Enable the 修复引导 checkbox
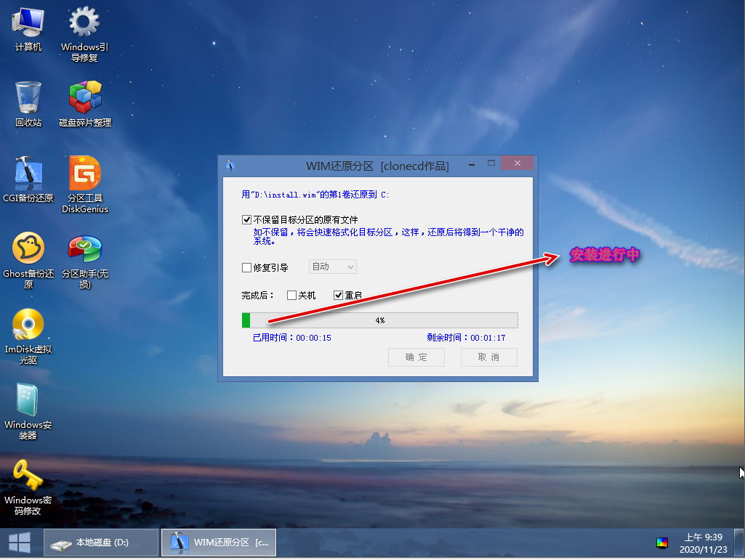The width and height of the screenshot is (745, 560). click(x=247, y=267)
